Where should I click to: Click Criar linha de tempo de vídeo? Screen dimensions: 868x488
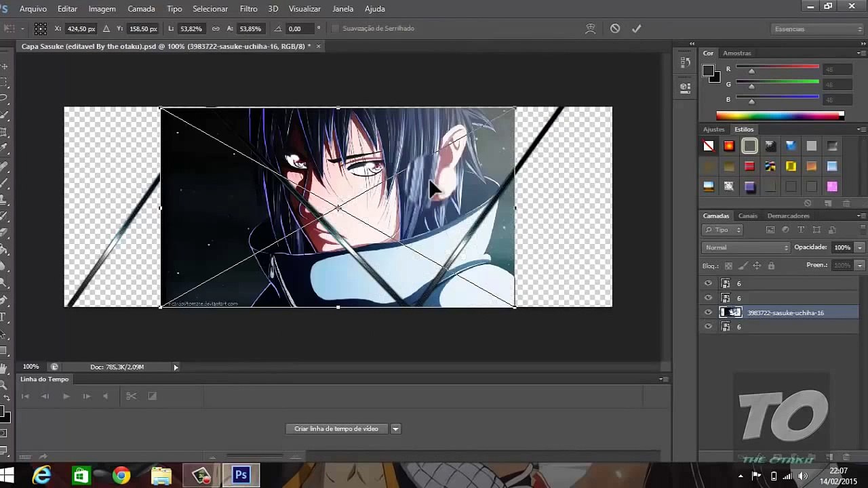click(336, 428)
